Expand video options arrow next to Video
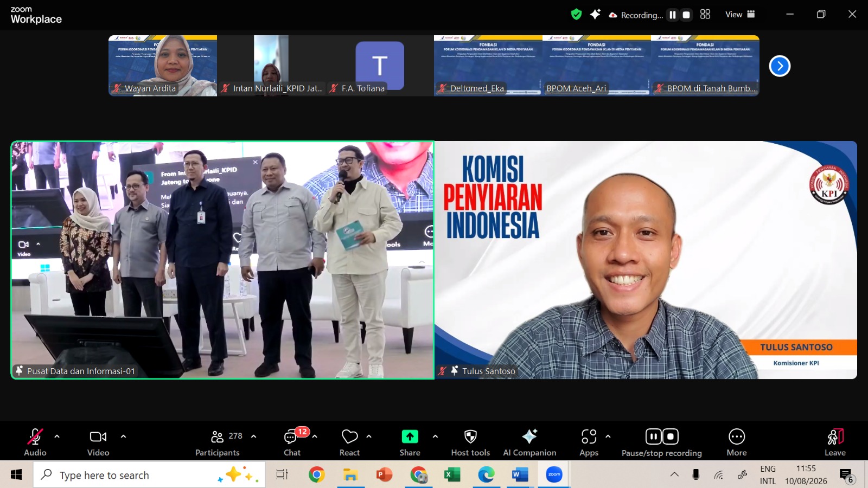The height and width of the screenshot is (488, 868). (123, 436)
